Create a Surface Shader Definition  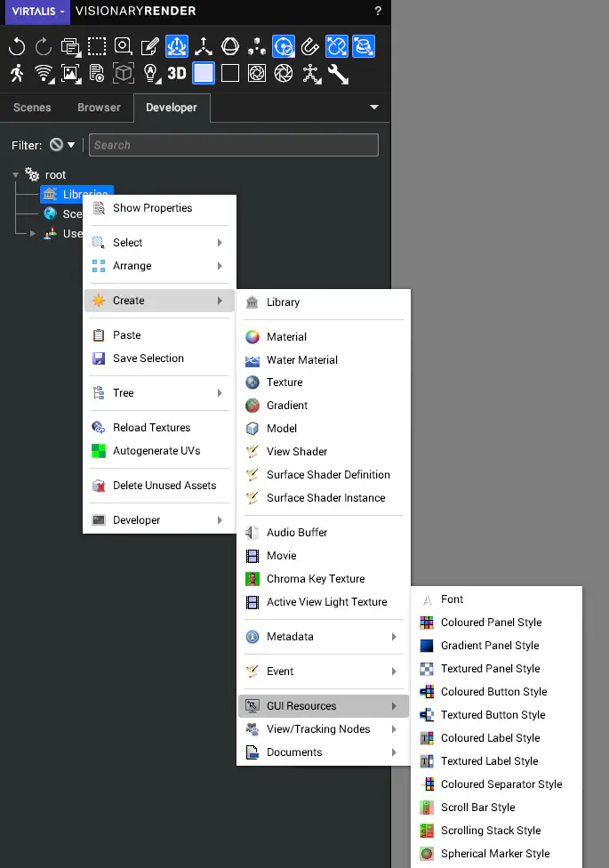point(324,474)
